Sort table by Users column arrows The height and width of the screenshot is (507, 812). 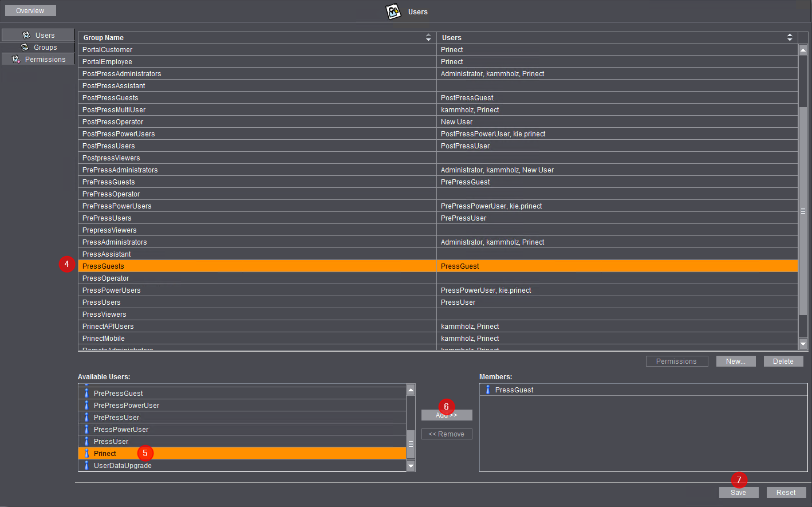tap(790, 37)
